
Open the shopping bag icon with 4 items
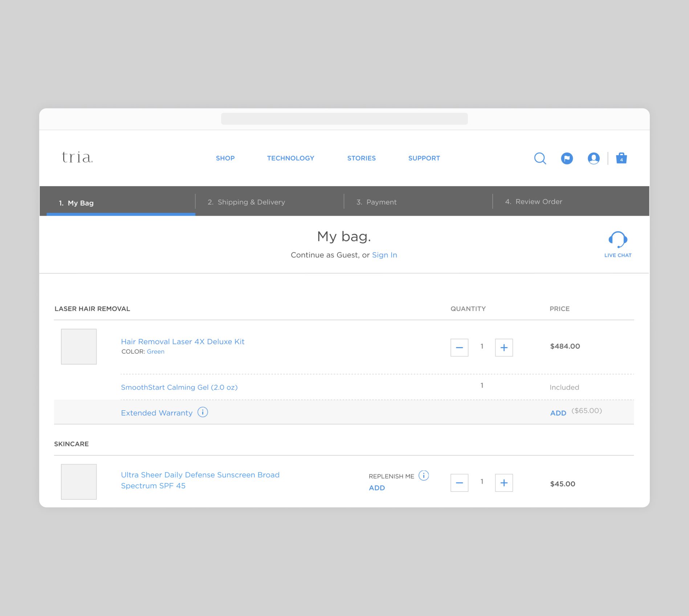click(x=621, y=158)
